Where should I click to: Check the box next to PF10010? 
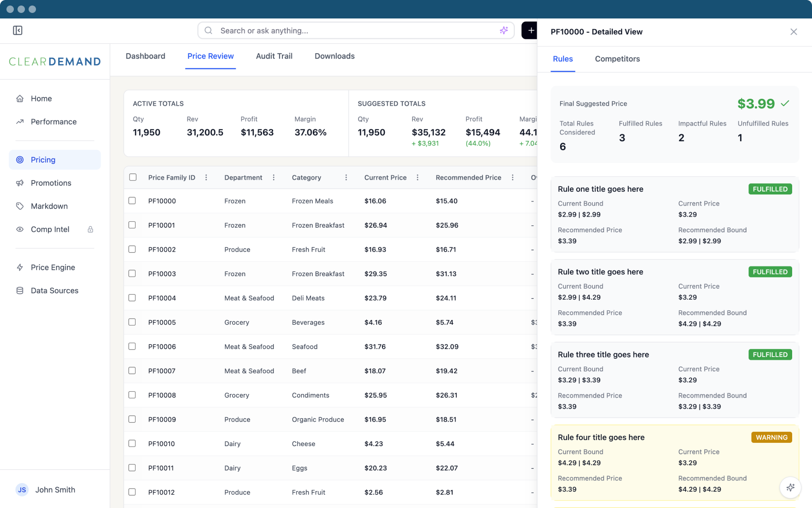[132, 443]
